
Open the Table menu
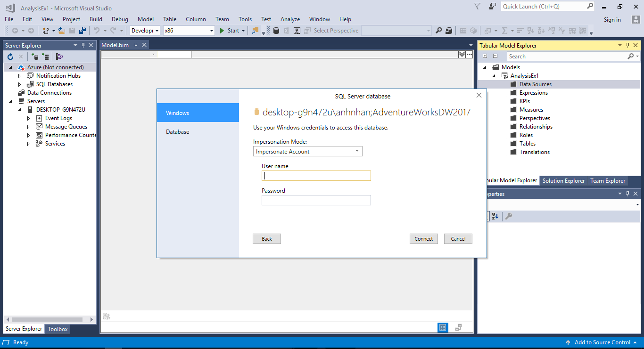170,19
